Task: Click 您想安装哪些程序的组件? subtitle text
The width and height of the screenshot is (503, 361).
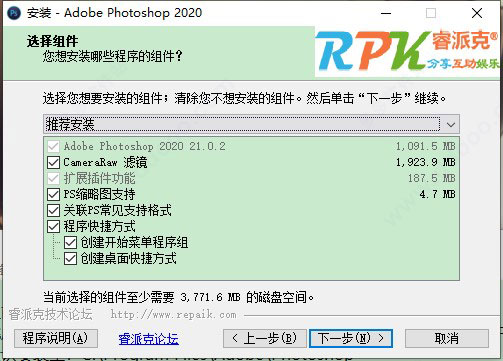Action: (113, 56)
